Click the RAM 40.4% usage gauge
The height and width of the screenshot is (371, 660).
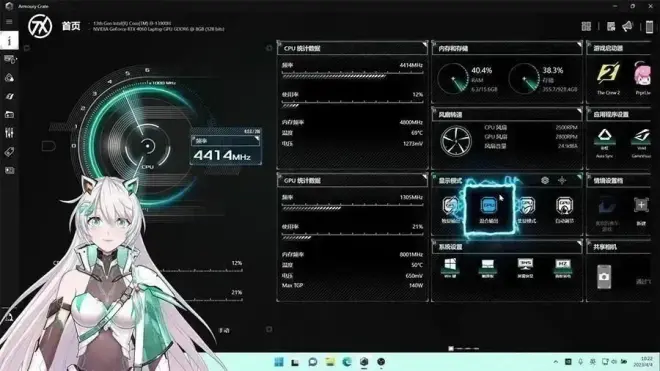(x=453, y=78)
